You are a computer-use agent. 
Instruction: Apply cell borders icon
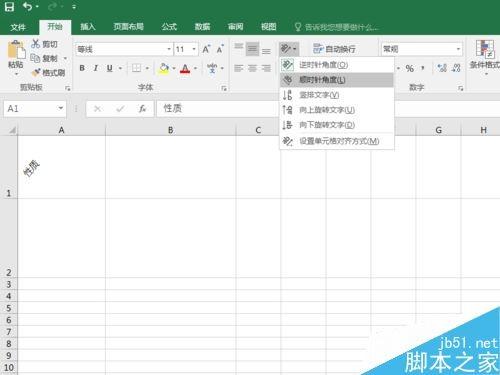136,68
